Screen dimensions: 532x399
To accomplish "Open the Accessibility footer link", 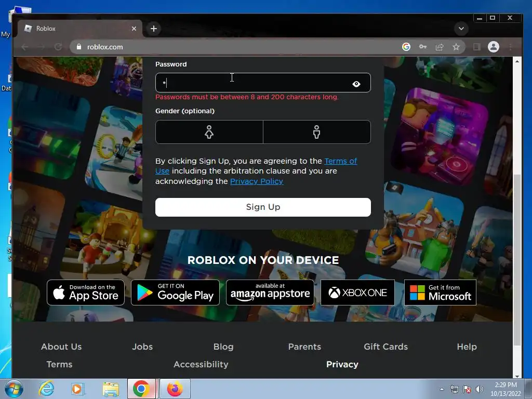I will 201,364.
